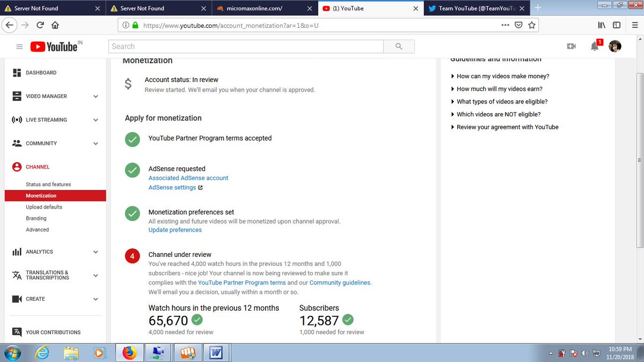The image size is (644, 362).
Task: Reload the page
Action: point(40,25)
